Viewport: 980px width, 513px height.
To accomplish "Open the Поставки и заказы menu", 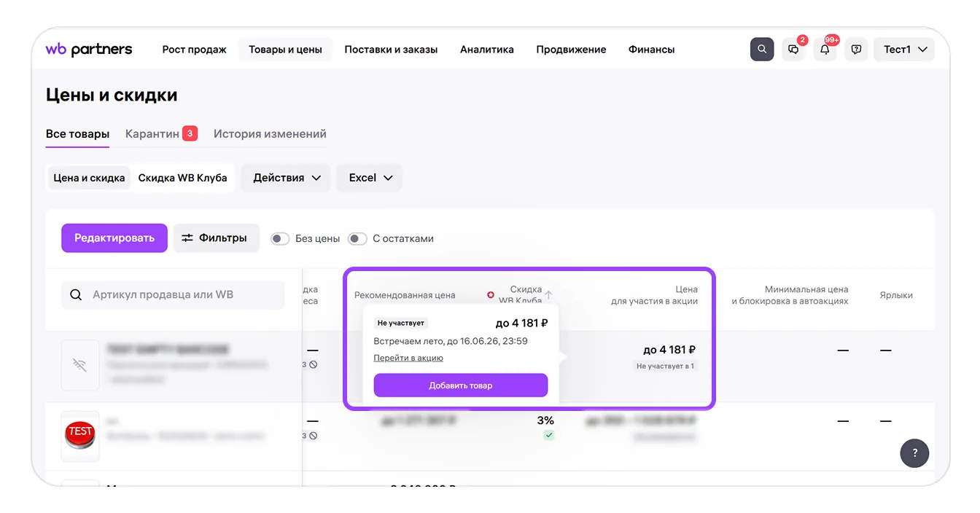I will pos(391,50).
